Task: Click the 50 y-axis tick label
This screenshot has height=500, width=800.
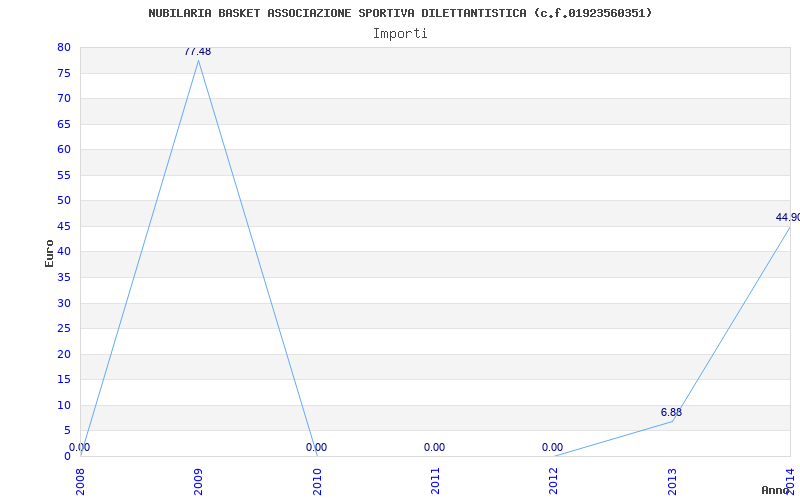Action: [x=64, y=201]
